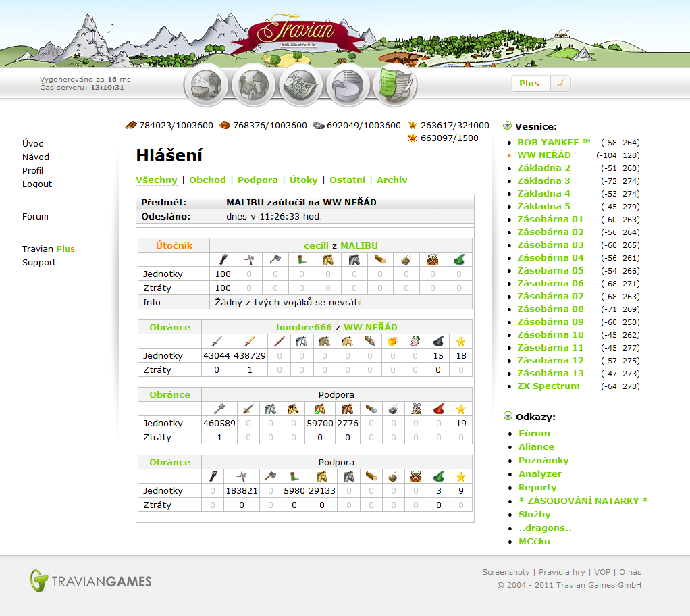690x616 pixels.
Task: Open the statistics pie chart icon
Action: [348, 85]
